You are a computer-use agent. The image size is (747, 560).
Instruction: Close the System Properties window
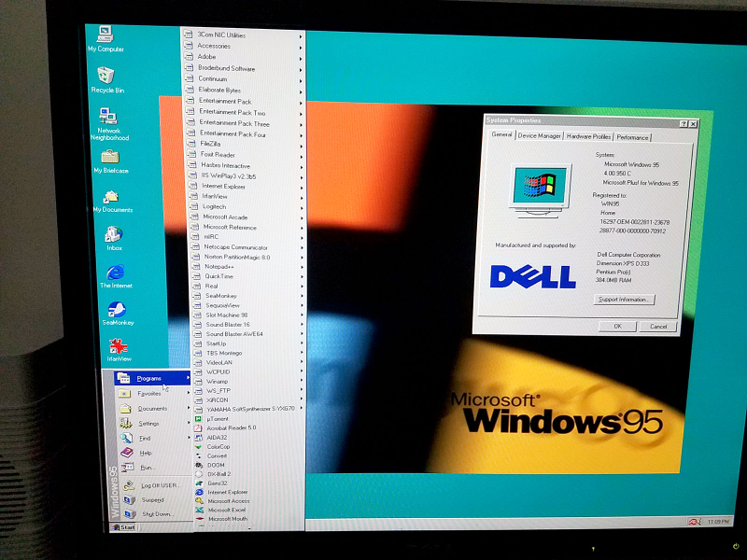[x=693, y=124]
